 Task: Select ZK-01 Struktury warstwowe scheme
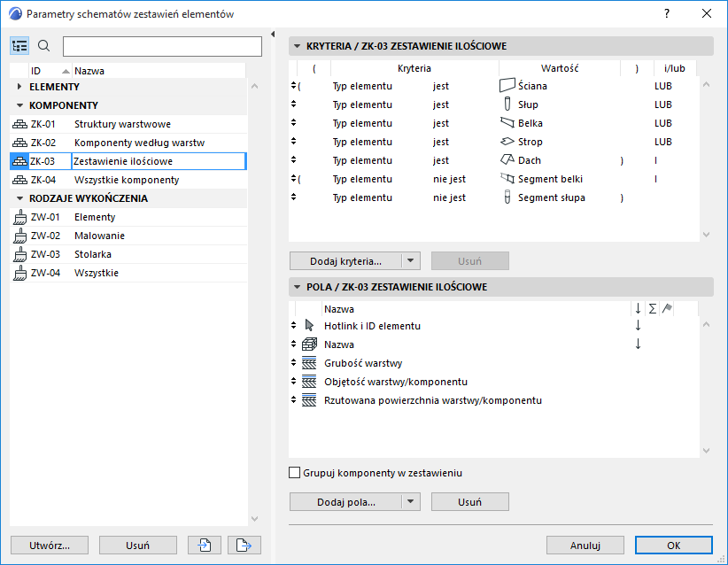pyautogui.click(x=122, y=124)
